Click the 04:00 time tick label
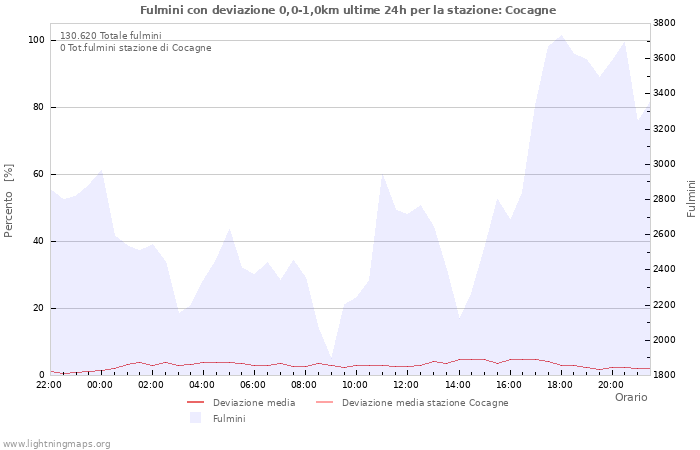This screenshot has width=700, height=450. [x=202, y=385]
